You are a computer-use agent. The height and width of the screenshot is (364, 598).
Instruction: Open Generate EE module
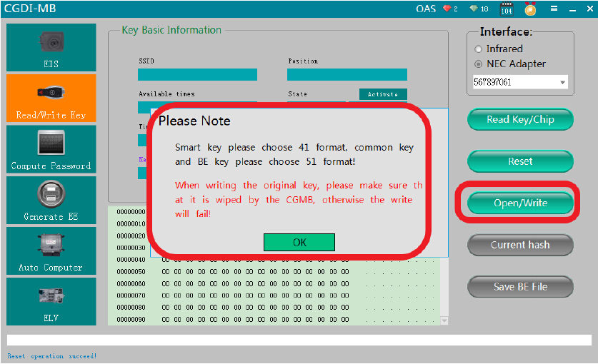click(x=51, y=200)
